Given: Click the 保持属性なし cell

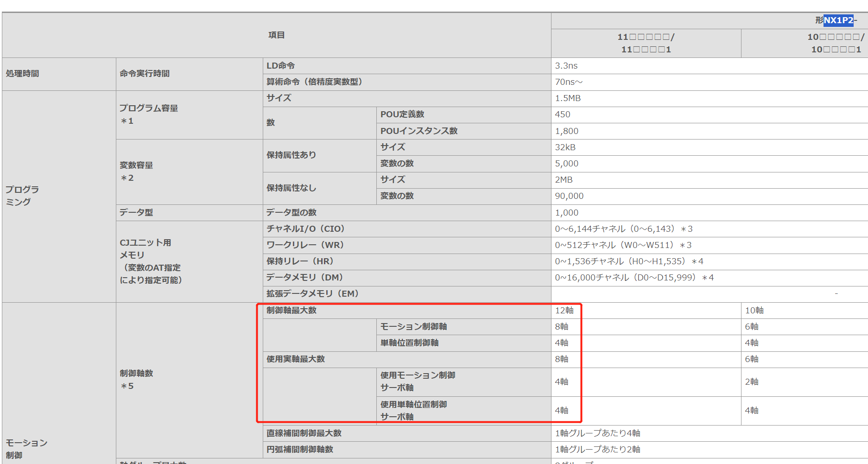Looking at the screenshot, I should pos(291,188).
